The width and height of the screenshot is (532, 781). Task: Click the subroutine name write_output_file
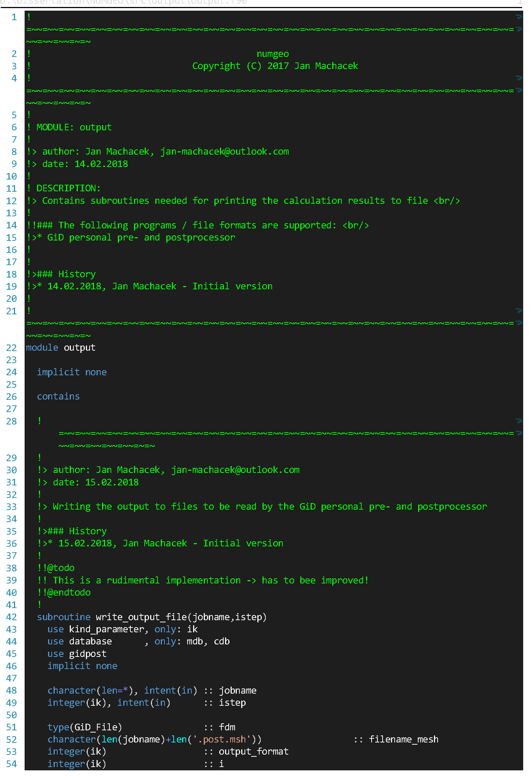[141, 617]
